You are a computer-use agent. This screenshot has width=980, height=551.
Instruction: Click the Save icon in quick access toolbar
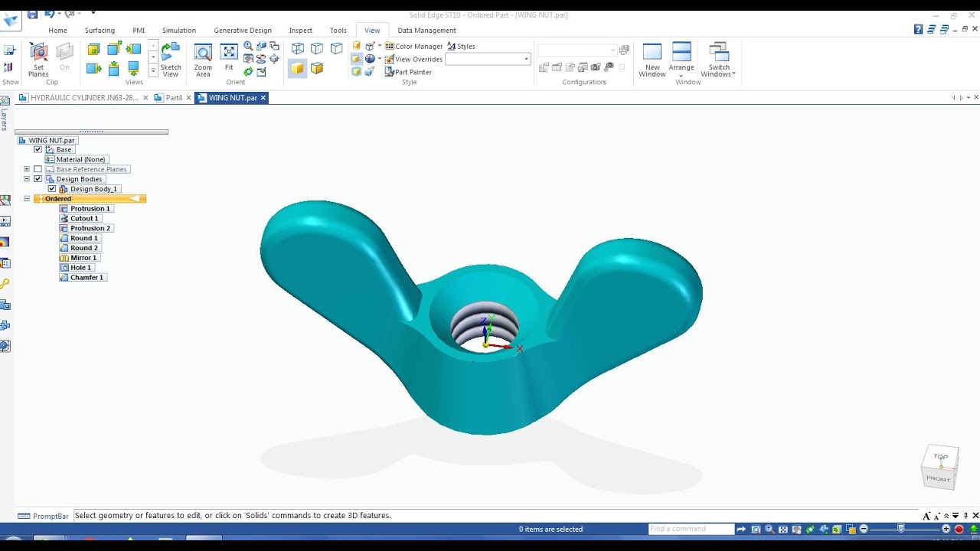click(32, 14)
